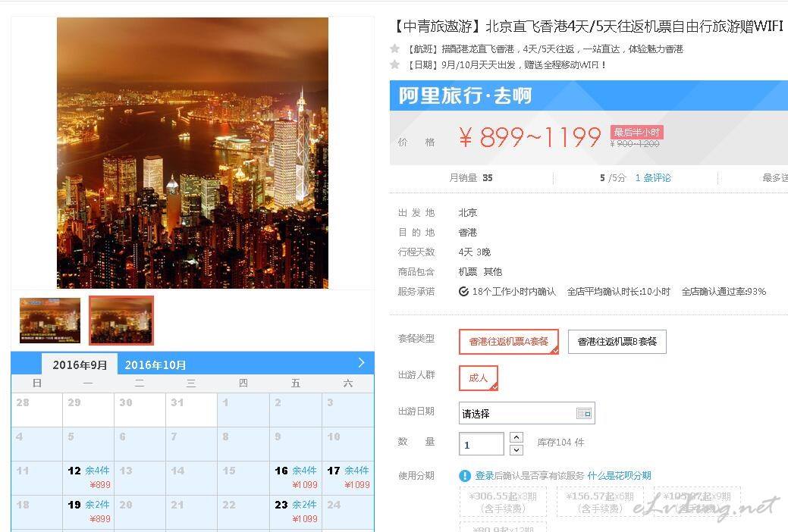Click the quantity input field showing 1

point(481,444)
